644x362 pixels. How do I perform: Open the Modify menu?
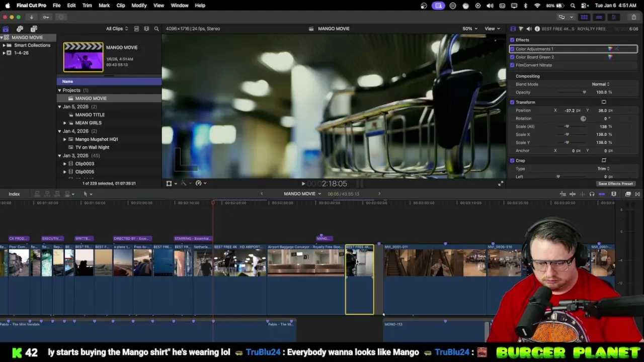(139, 6)
